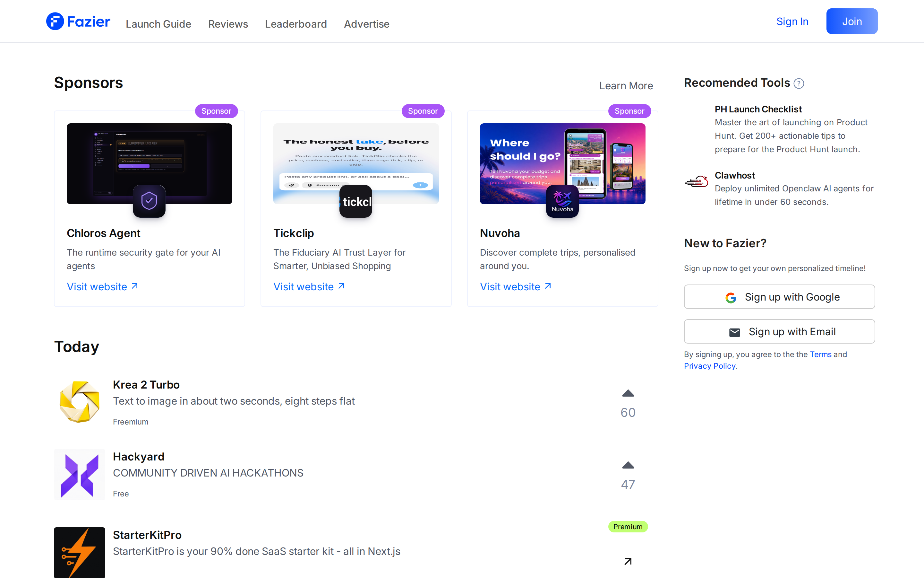Viewport: 924px width, 578px height.
Task: Click the 'Deploy unlimited Openclaw AI agents' description
Action: (794, 195)
